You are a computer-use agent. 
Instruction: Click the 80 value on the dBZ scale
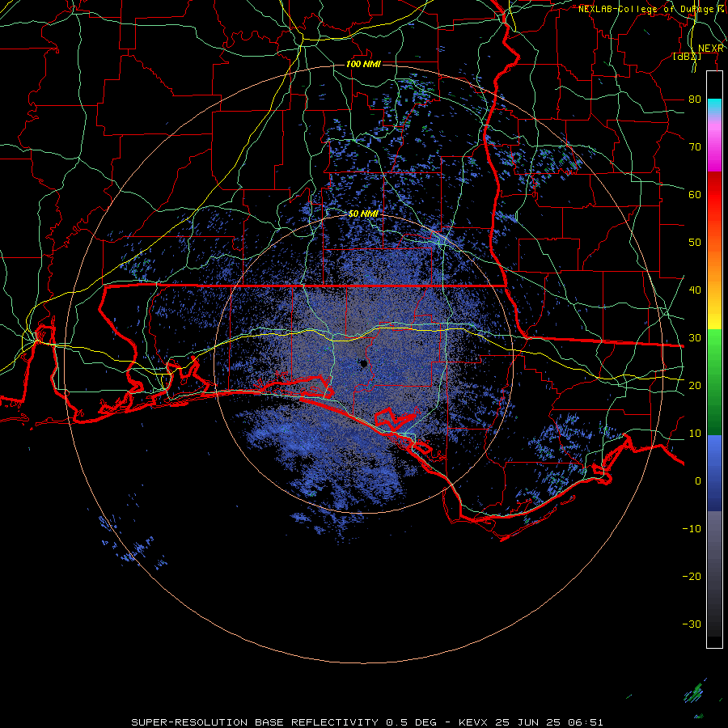[x=695, y=99]
